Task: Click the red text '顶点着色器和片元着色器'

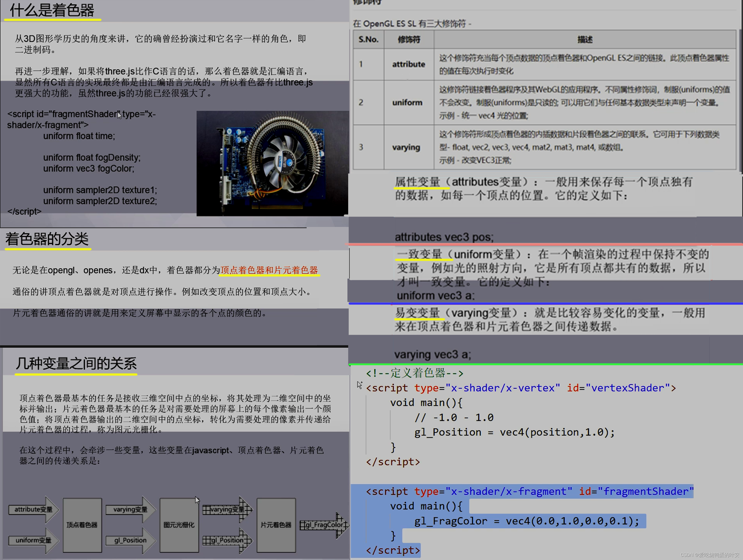Action: click(x=269, y=270)
